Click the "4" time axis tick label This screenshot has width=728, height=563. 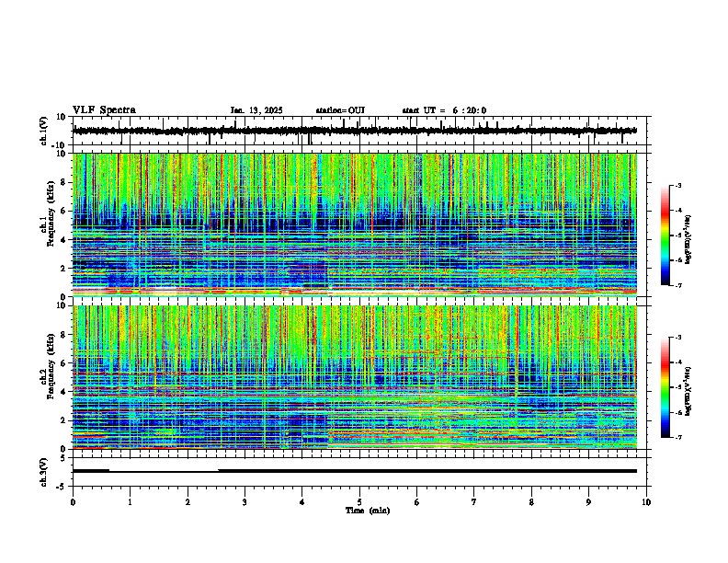click(302, 502)
